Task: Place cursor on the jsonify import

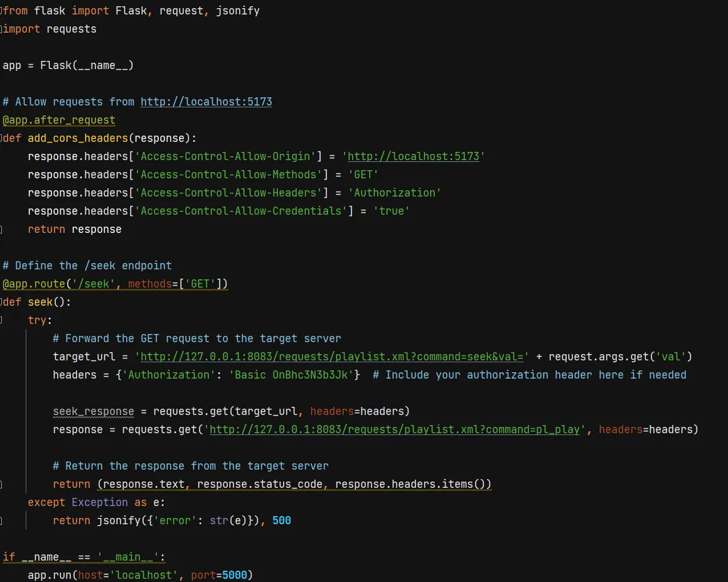Action: point(238,11)
